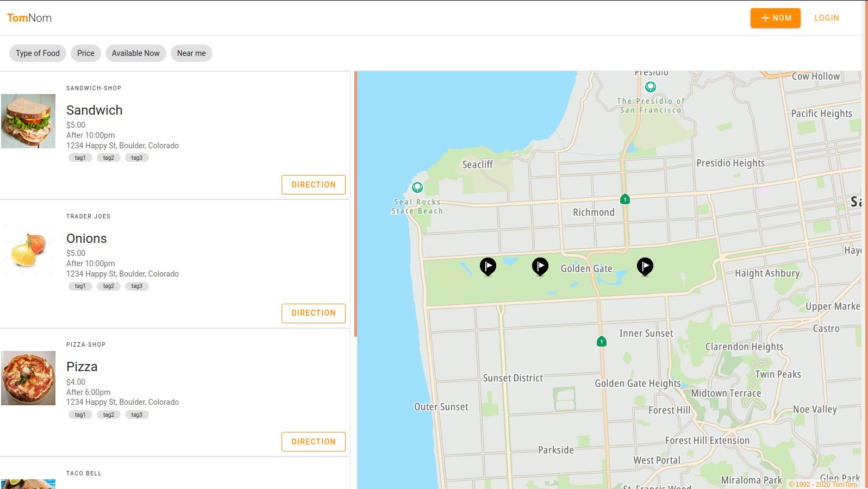Get DIRECTION for the Sandwich listing
This screenshot has height=489, width=868.
tap(314, 185)
